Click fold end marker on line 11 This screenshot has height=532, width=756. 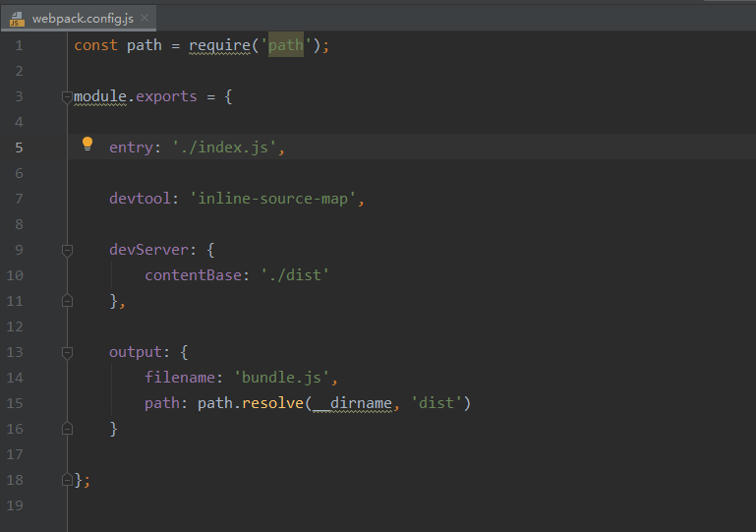[x=67, y=301]
